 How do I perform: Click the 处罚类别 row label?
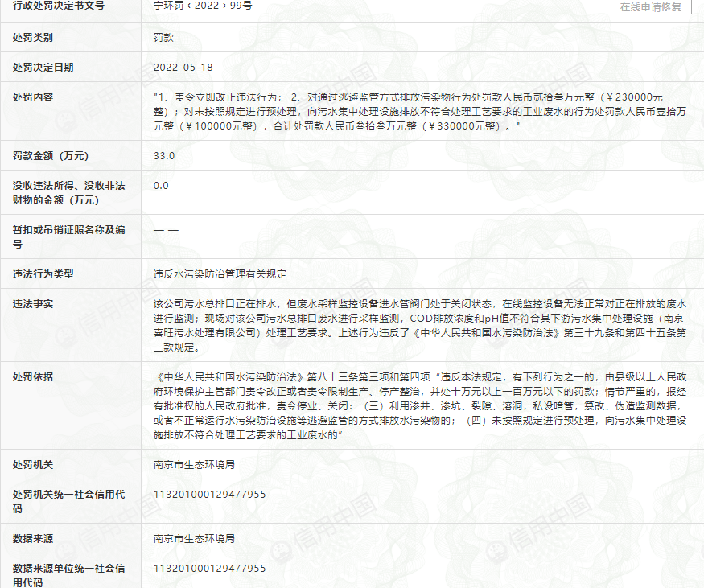(x=33, y=38)
